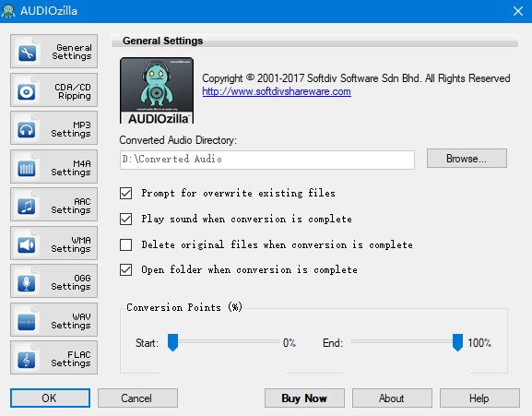This screenshot has height=416, width=532.
Task: Choose the AAC Settings music note icon
Action: click(27, 207)
